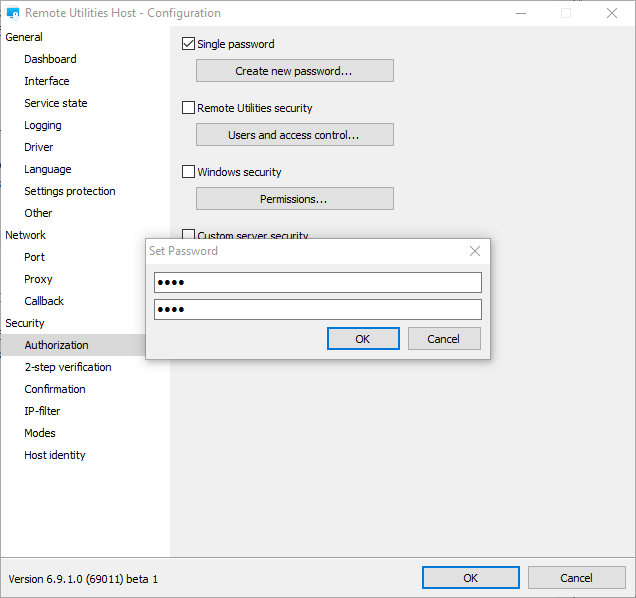636x598 pixels.
Task: Click the first password input field
Action: coord(318,282)
